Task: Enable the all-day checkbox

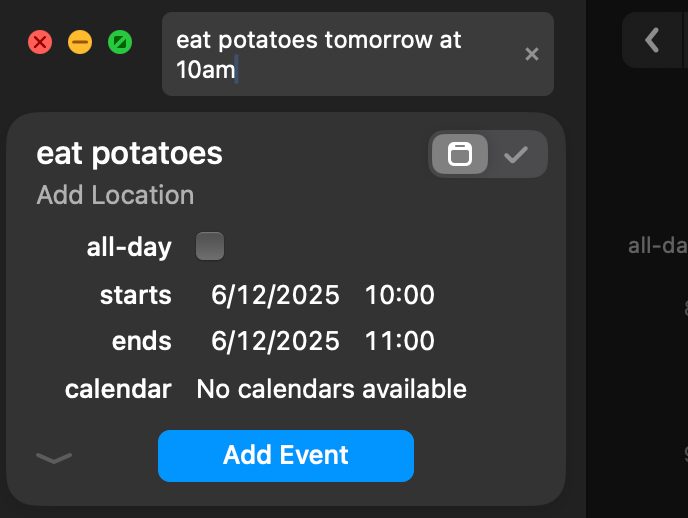Action: tap(210, 246)
